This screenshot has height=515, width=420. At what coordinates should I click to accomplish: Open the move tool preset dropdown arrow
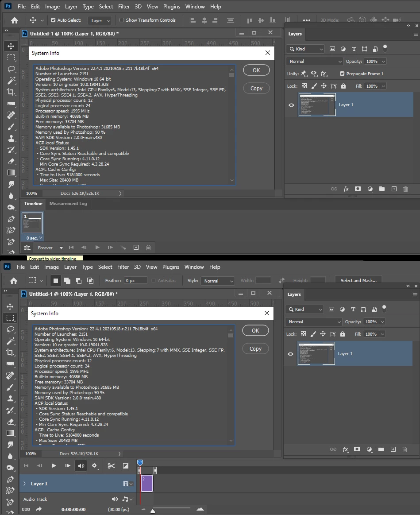point(42,20)
